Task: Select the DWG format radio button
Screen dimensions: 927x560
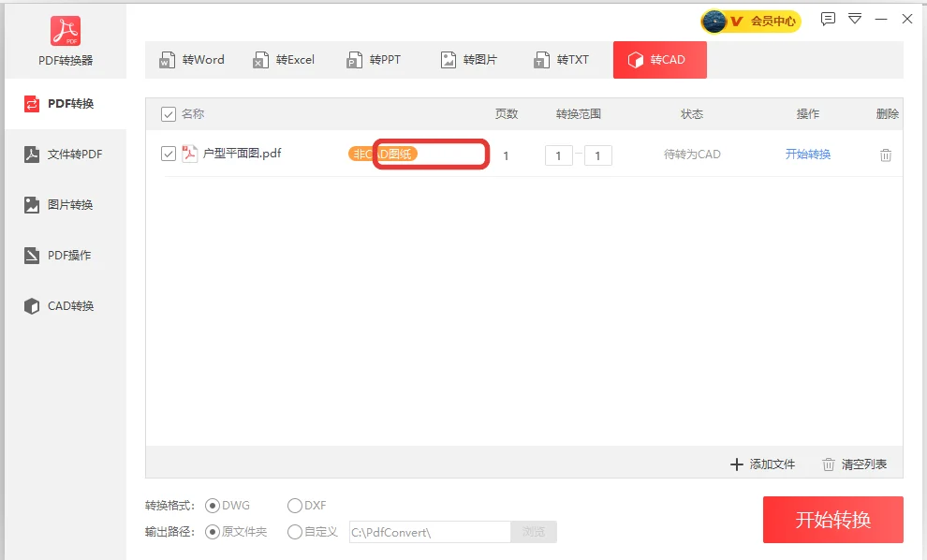Action: point(213,506)
